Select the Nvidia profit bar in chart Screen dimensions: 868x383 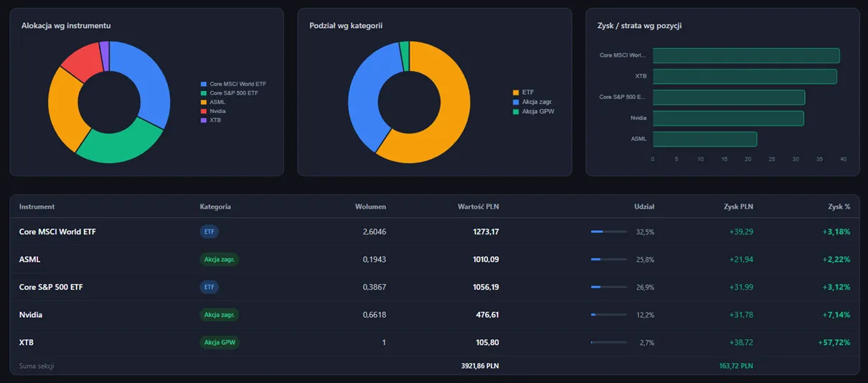point(728,118)
